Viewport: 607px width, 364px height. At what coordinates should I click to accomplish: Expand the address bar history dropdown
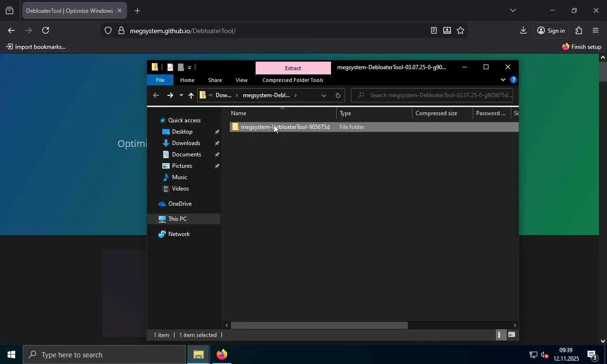click(x=324, y=95)
